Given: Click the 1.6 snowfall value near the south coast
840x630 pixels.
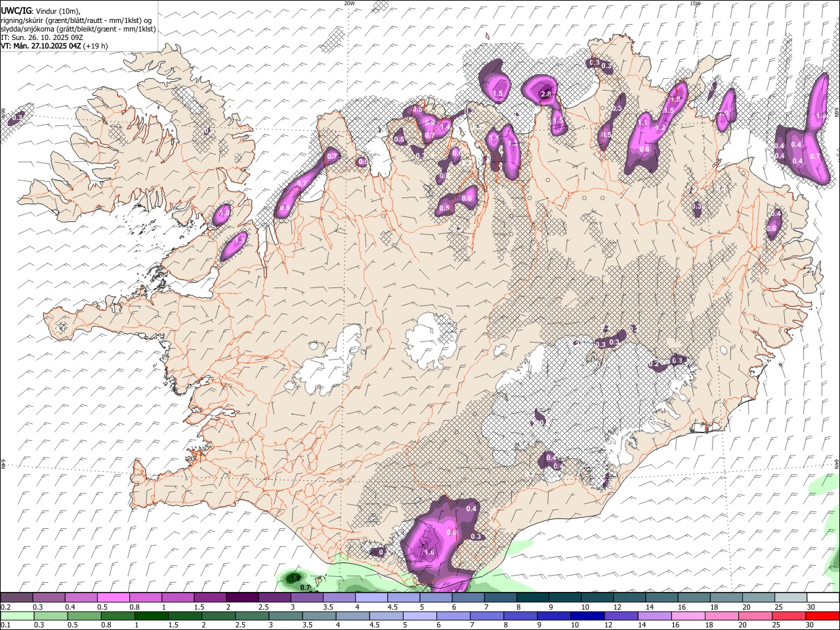Looking at the screenshot, I should click(429, 553).
